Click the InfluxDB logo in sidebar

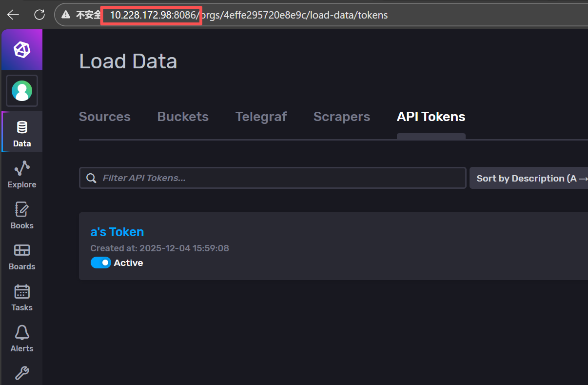point(22,50)
